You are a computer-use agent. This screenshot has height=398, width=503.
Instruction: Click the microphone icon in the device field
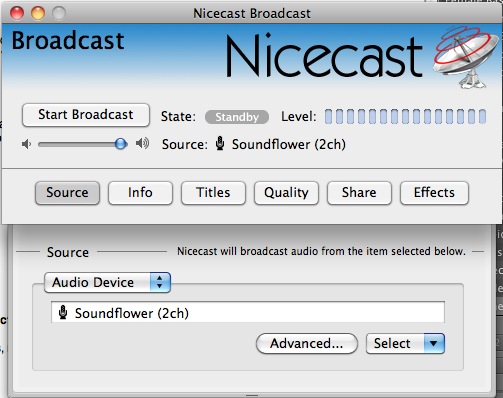tap(63, 313)
